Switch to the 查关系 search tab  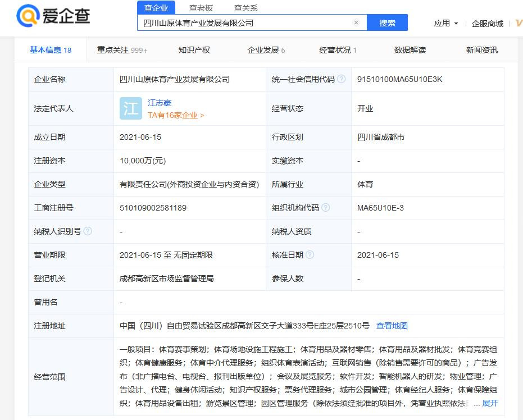(x=246, y=8)
